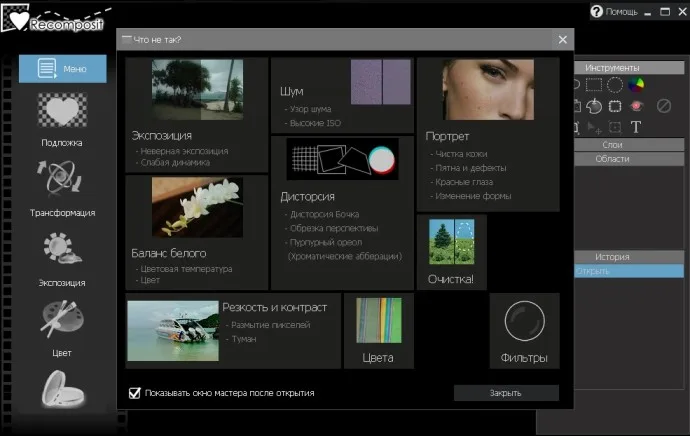
Task: Select the rectangular selection tool
Action: 594,84
